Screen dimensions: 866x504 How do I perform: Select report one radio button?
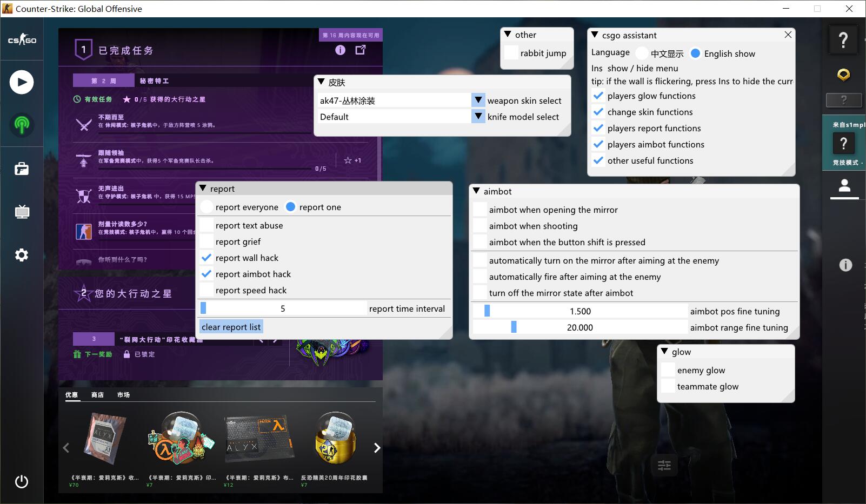coord(290,207)
